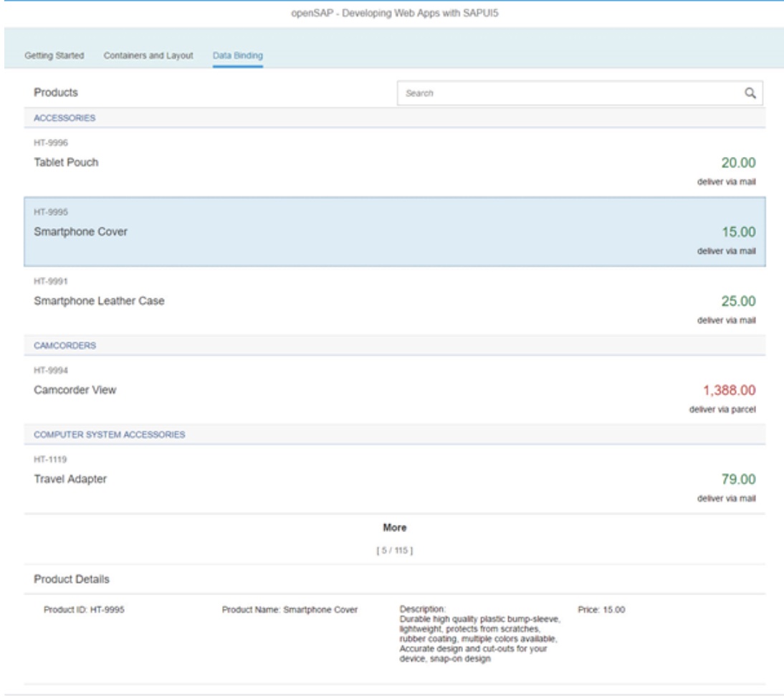This screenshot has width=784, height=697.
Task: Click the 'Product Name: Smartphone Cover' detail
Action: [x=290, y=610]
